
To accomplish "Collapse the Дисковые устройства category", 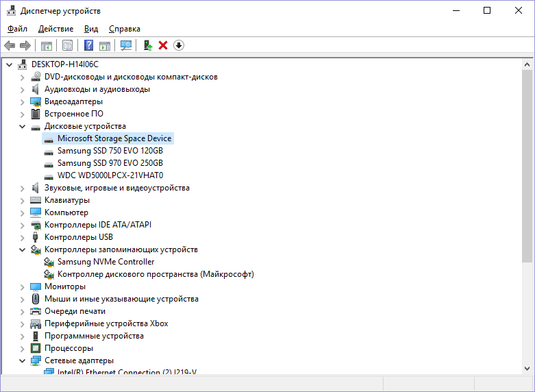I will (22, 127).
